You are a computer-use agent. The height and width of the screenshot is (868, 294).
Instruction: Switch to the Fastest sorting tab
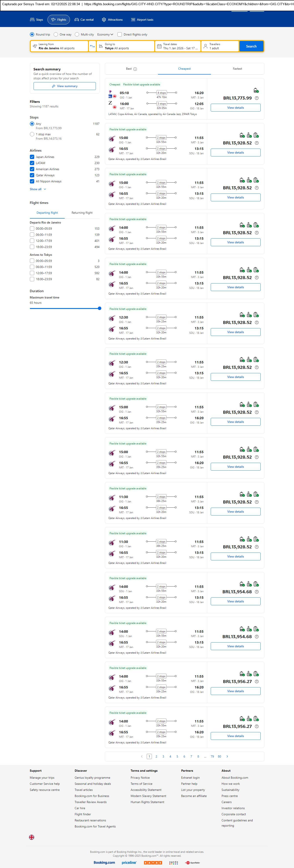coord(237,69)
